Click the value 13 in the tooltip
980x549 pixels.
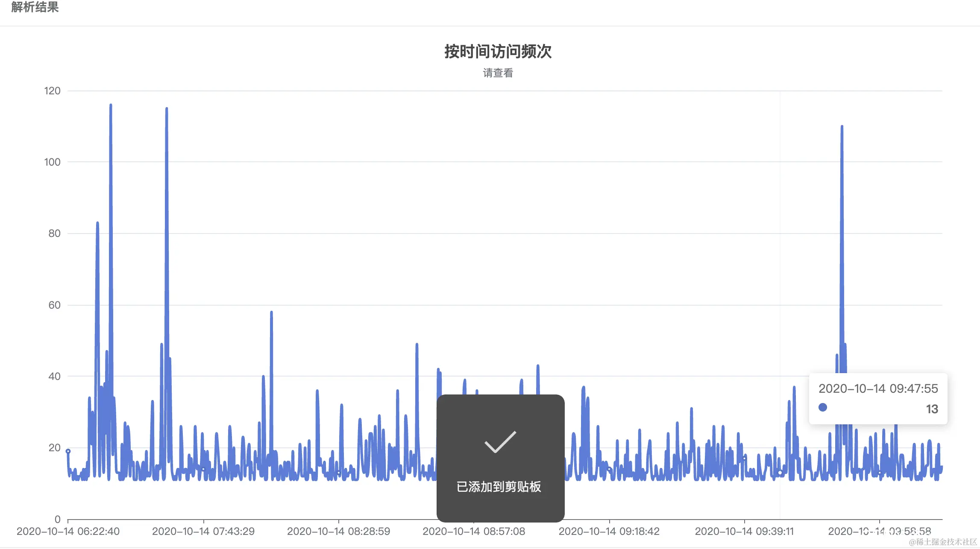[932, 409]
